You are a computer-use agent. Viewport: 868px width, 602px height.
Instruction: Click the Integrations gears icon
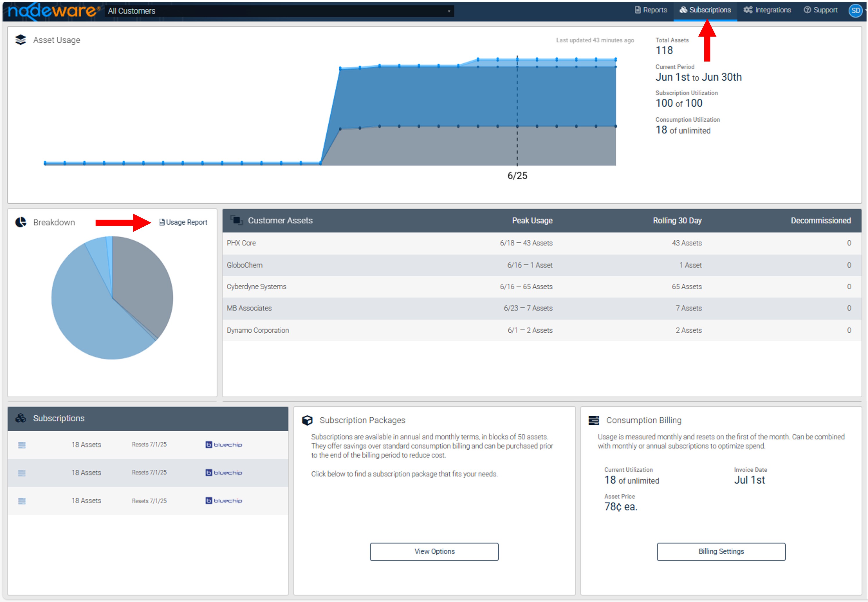[748, 10]
